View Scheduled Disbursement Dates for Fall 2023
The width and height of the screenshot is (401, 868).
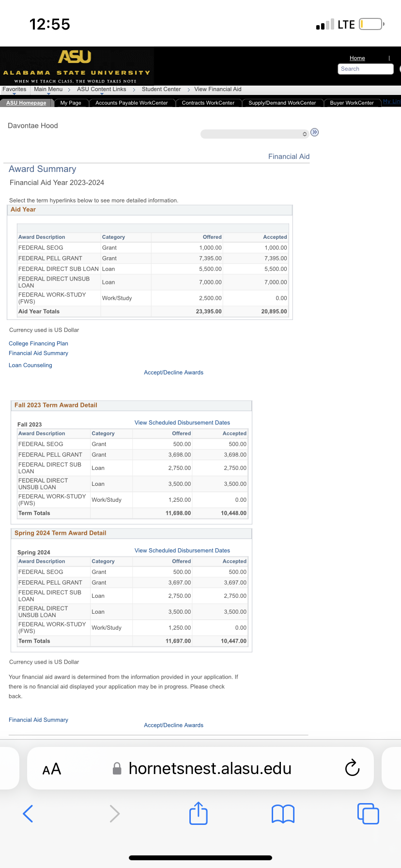[x=182, y=423]
